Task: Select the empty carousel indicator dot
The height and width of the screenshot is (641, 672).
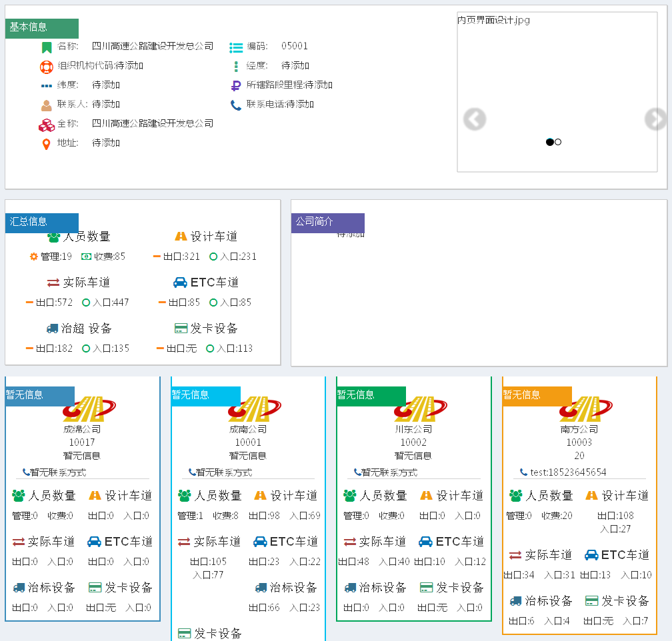Action: 559,142
